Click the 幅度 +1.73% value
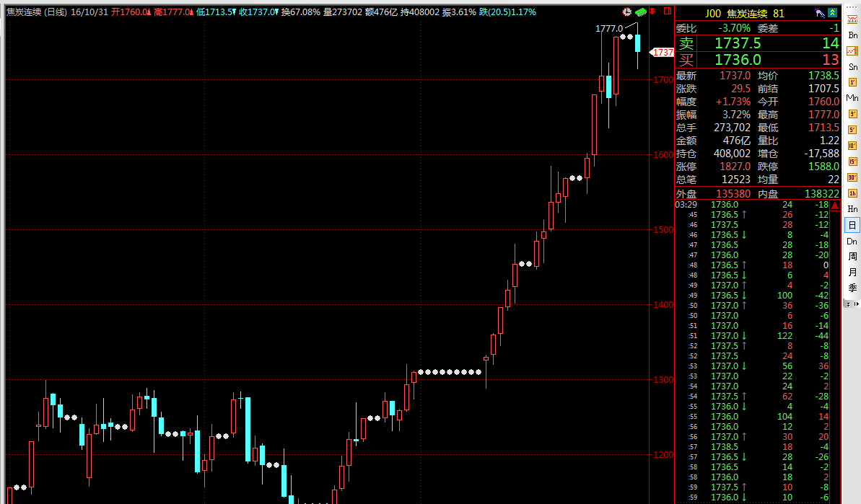This screenshot has height=504, width=861. pyautogui.click(x=733, y=102)
